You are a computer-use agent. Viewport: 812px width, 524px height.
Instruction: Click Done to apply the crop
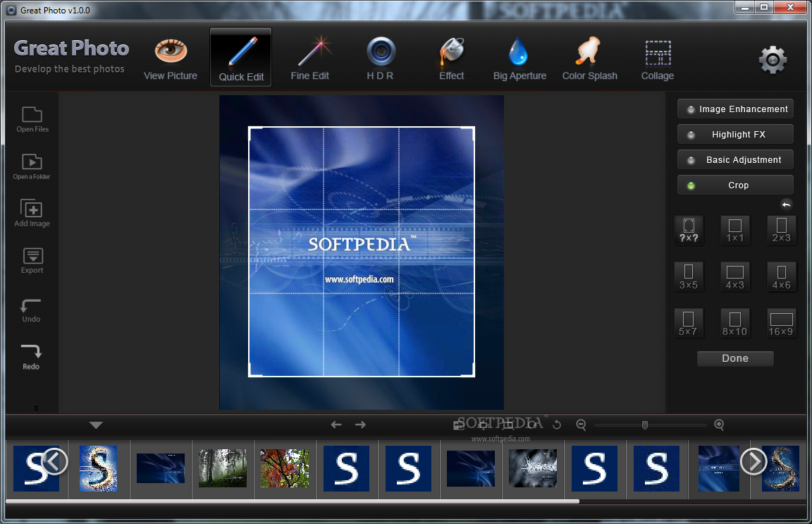coord(735,358)
